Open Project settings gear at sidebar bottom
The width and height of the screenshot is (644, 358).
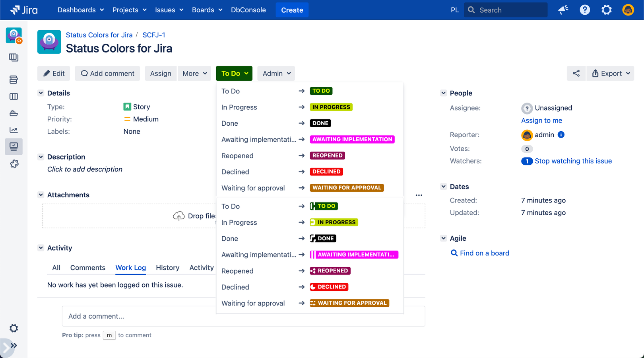(x=14, y=328)
